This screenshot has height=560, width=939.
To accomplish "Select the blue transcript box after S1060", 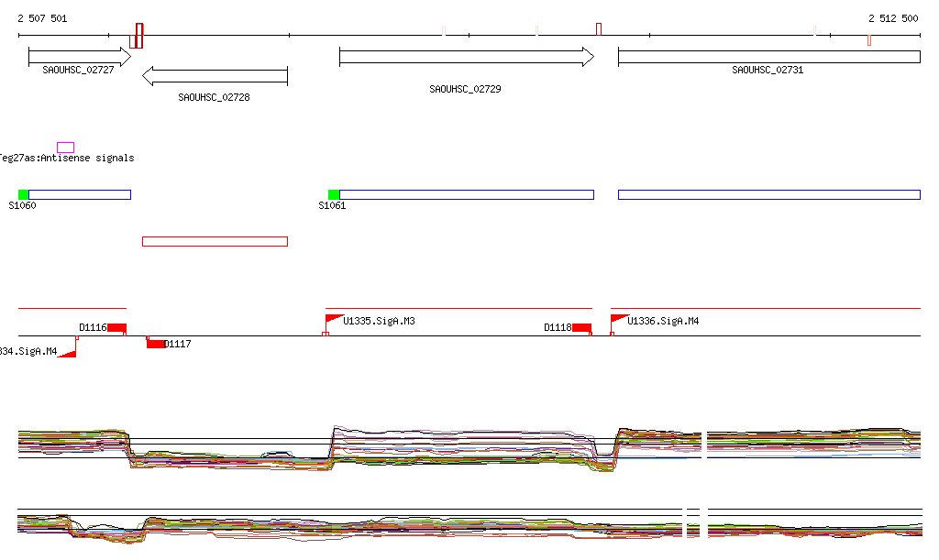I will pyautogui.click(x=80, y=194).
